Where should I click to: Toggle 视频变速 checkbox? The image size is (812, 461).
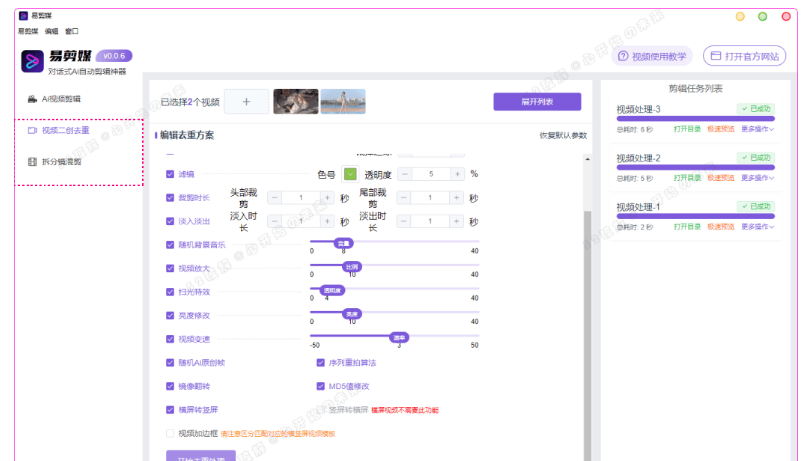(x=170, y=339)
